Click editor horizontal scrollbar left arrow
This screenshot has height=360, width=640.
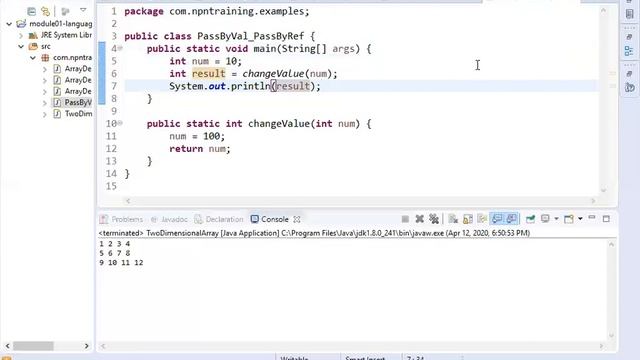coord(128,201)
